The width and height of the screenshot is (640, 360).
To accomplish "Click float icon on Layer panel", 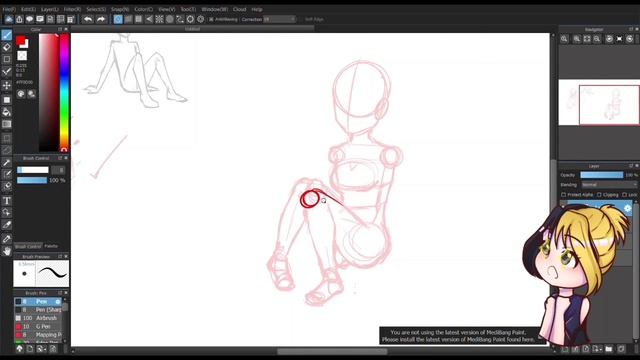I will (631, 166).
